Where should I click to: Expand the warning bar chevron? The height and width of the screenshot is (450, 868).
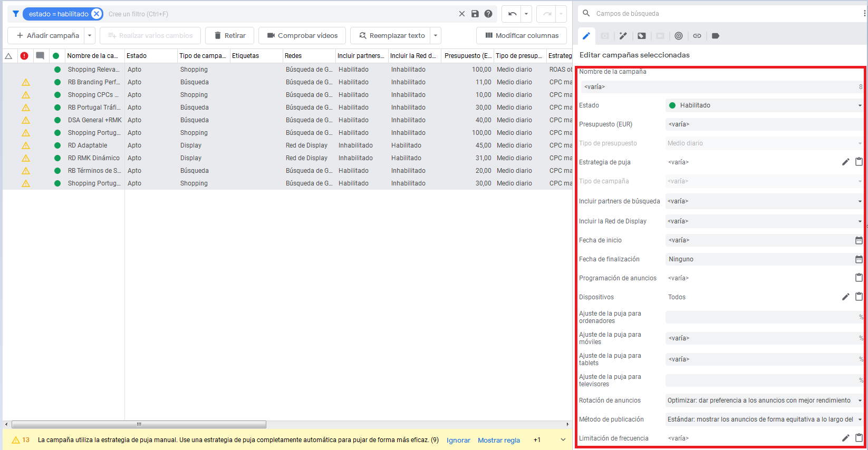coord(563,440)
